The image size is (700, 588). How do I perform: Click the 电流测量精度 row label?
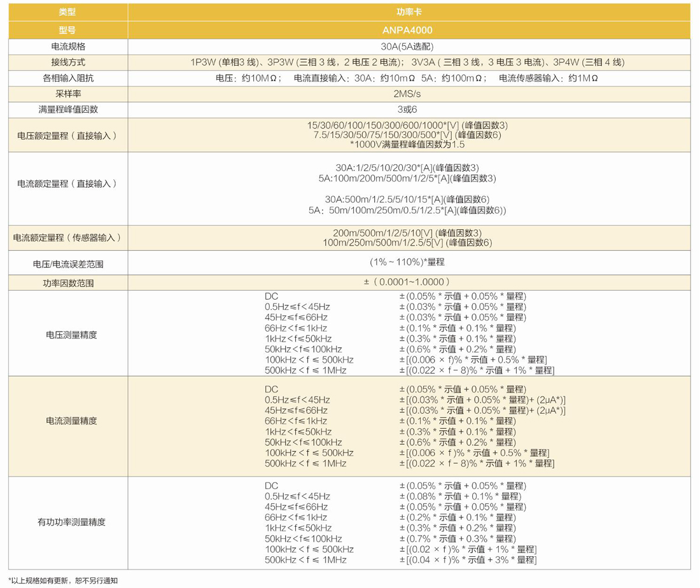click(67, 421)
